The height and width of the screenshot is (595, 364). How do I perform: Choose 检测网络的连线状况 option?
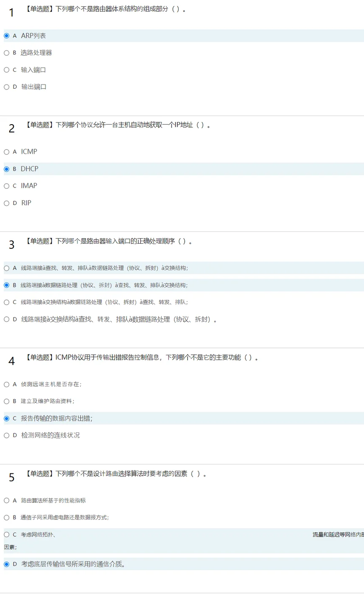[6, 435]
